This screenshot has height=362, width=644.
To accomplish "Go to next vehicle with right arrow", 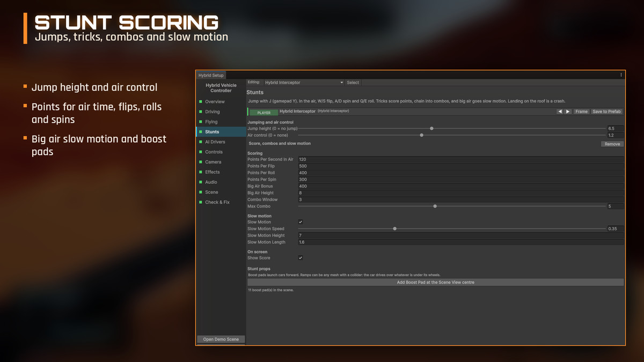I will click(568, 112).
